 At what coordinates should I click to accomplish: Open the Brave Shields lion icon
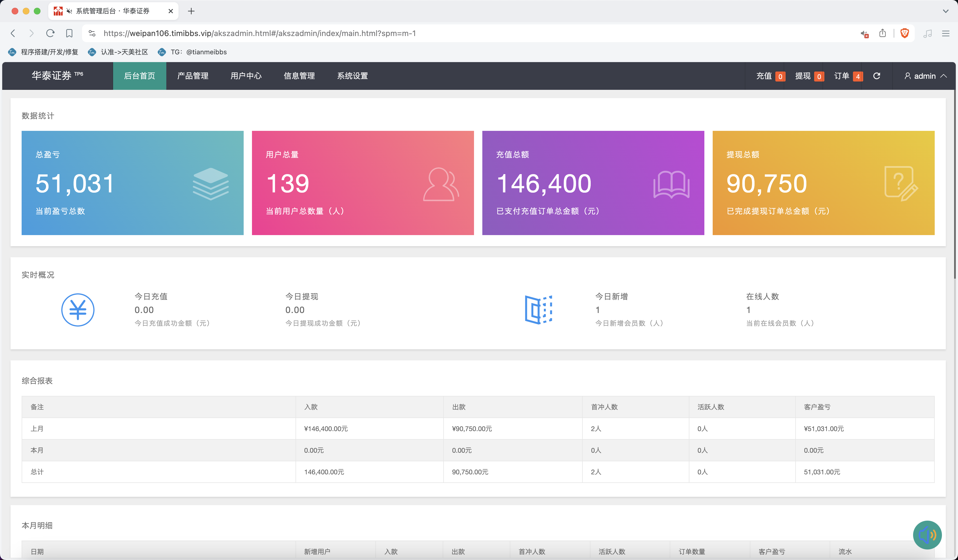point(905,33)
